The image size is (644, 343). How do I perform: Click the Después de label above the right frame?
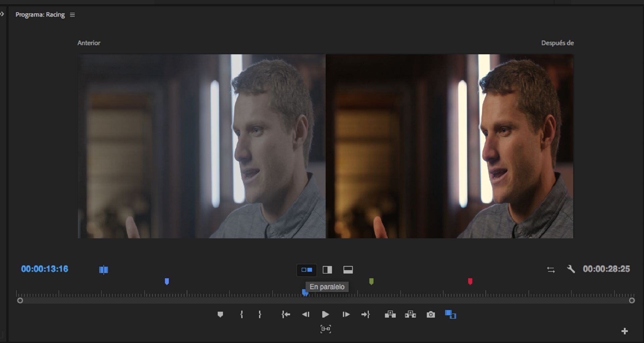557,43
